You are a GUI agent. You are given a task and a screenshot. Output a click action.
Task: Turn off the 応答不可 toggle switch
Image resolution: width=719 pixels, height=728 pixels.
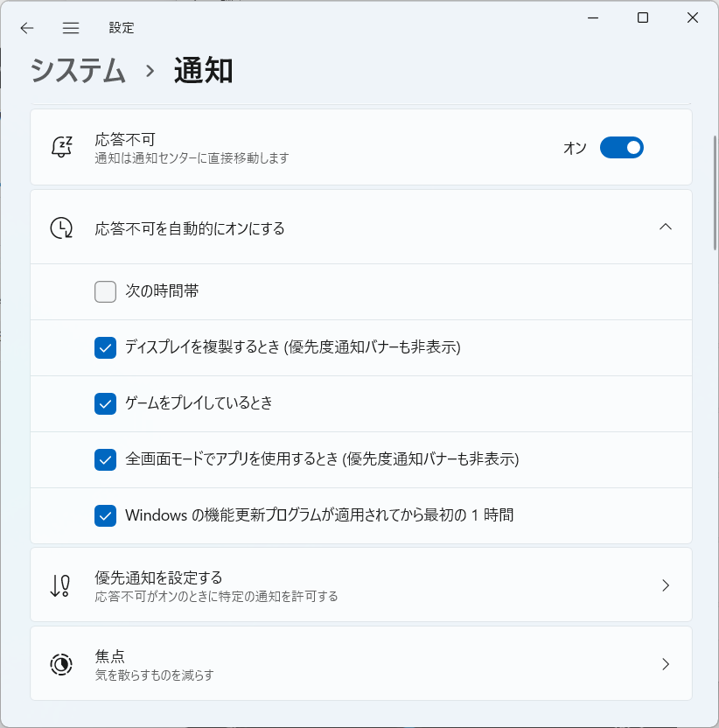[622, 148]
